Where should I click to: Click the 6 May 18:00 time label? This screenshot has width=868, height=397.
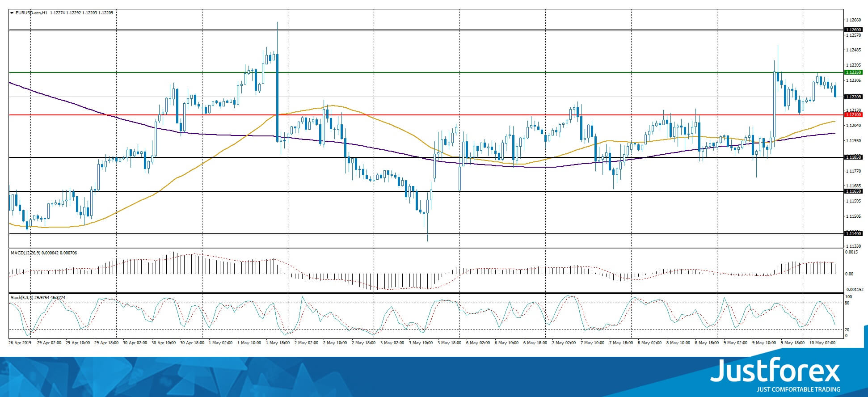click(x=535, y=343)
